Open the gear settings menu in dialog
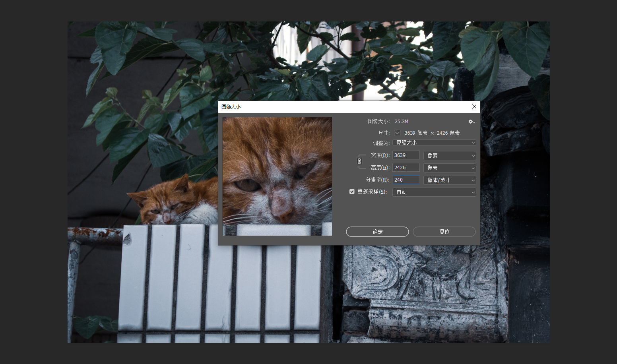This screenshot has width=617, height=364. tap(471, 122)
